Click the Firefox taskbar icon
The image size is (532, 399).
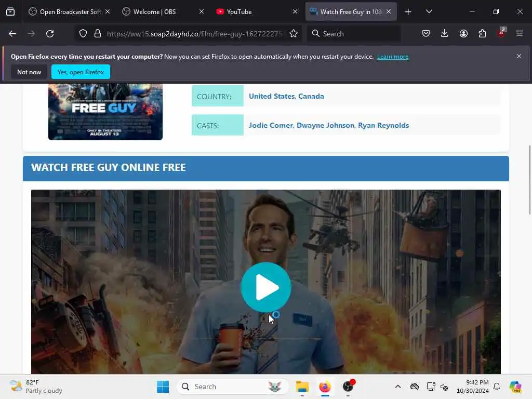(325, 387)
